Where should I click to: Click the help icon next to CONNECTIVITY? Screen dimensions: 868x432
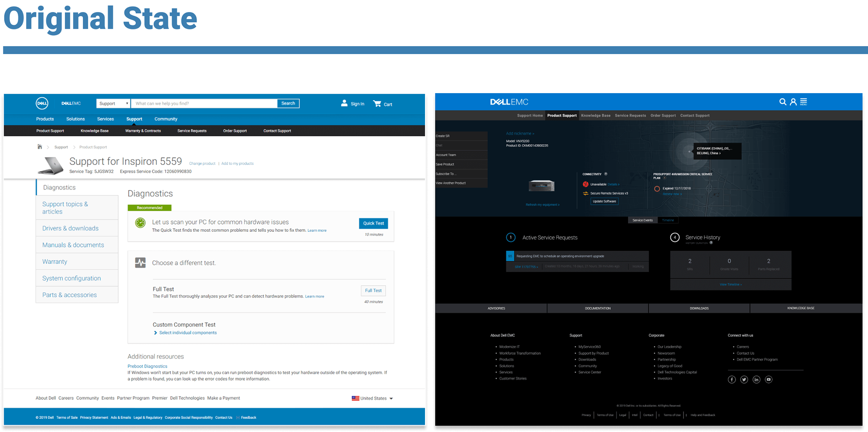606,174
